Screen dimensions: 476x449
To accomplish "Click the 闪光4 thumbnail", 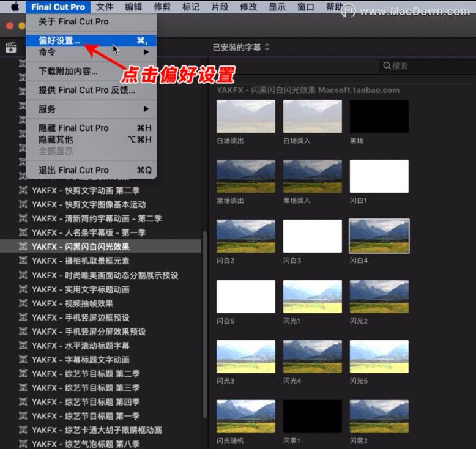I will point(313,357).
